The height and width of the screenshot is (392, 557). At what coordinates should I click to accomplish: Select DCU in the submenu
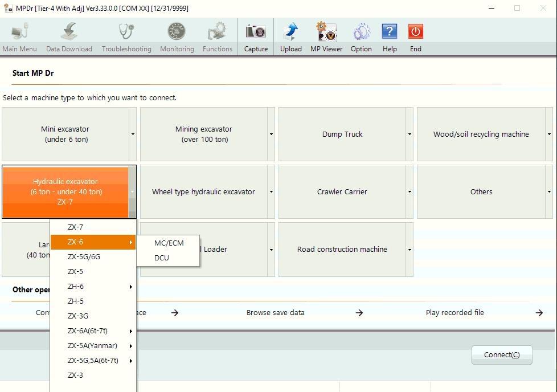[162, 258]
